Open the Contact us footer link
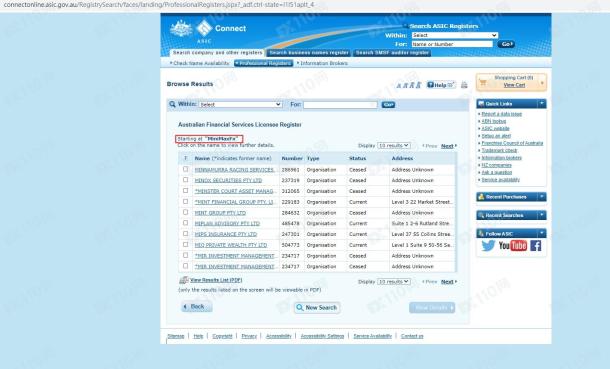 click(412, 336)
